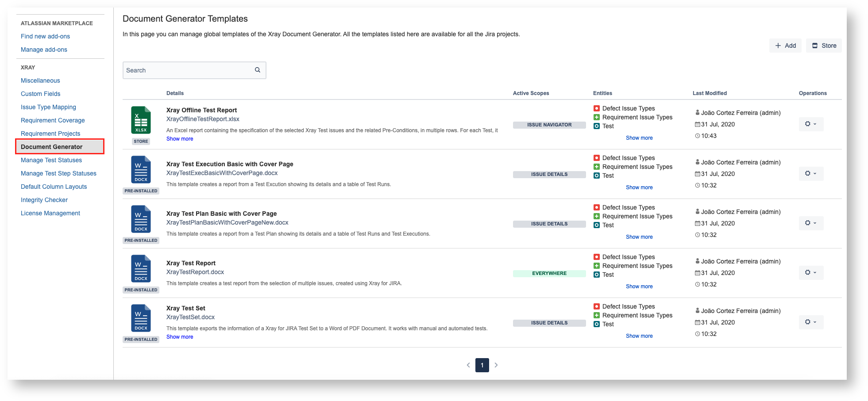
Task: Open gear operations menu for Xray Offline Test Report
Action: point(811,124)
